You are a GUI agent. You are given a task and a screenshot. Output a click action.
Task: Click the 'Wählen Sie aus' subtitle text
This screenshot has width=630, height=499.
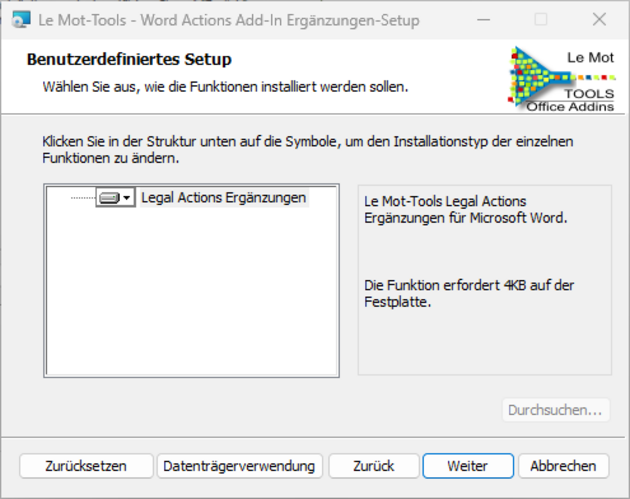coord(225,87)
